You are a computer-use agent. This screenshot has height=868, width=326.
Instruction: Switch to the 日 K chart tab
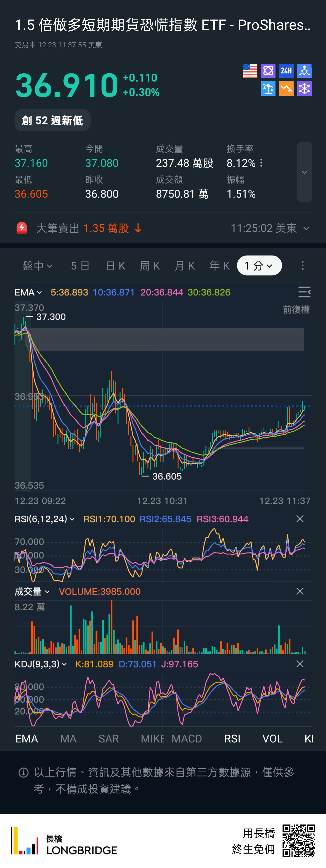[x=115, y=266]
